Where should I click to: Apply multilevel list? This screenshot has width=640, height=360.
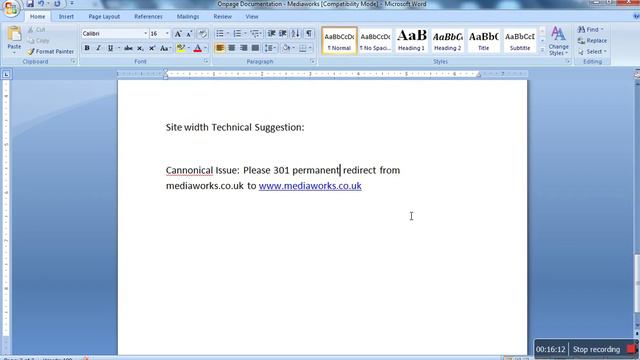[x=255, y=33]
